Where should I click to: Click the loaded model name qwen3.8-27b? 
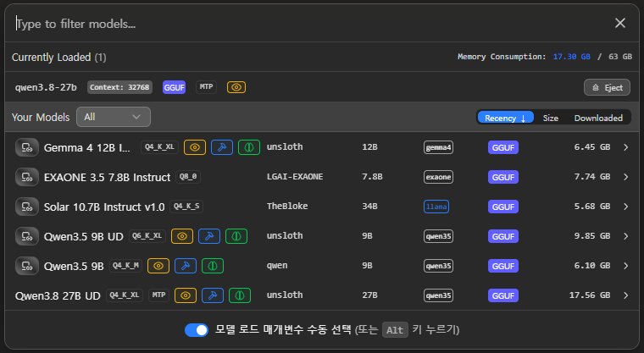click(46, 87)
